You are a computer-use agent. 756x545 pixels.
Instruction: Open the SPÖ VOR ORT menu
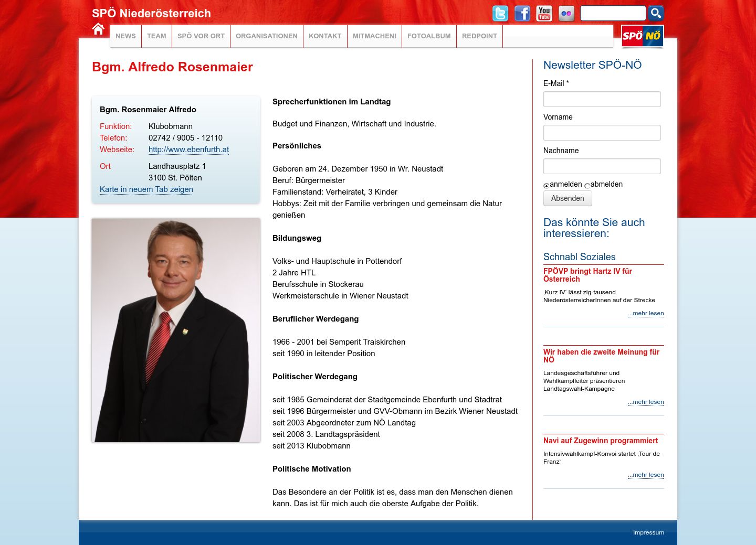pyautogui.click(x=201, y=36)
